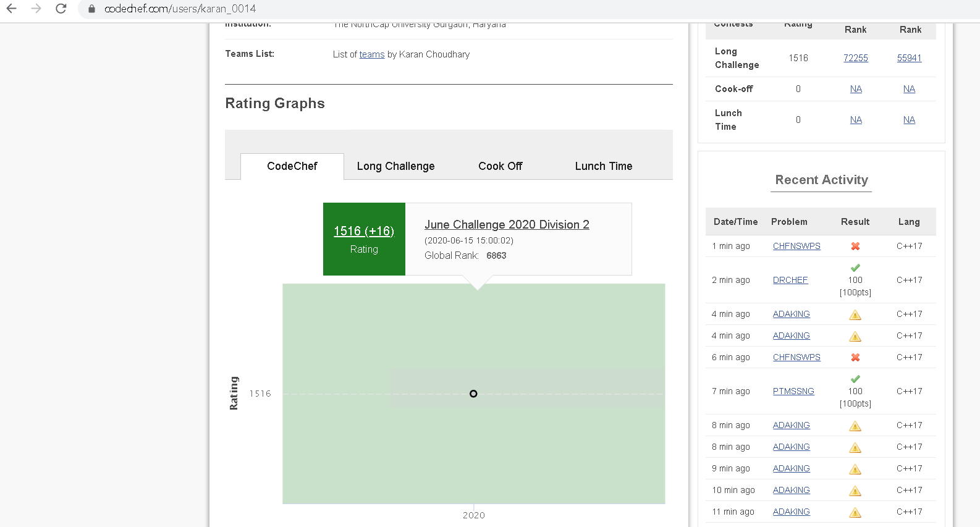Screen dimensions: 980x527
Task: Open the teams link in Teams List
Action: pyautogui.click(x=372, y=54)
